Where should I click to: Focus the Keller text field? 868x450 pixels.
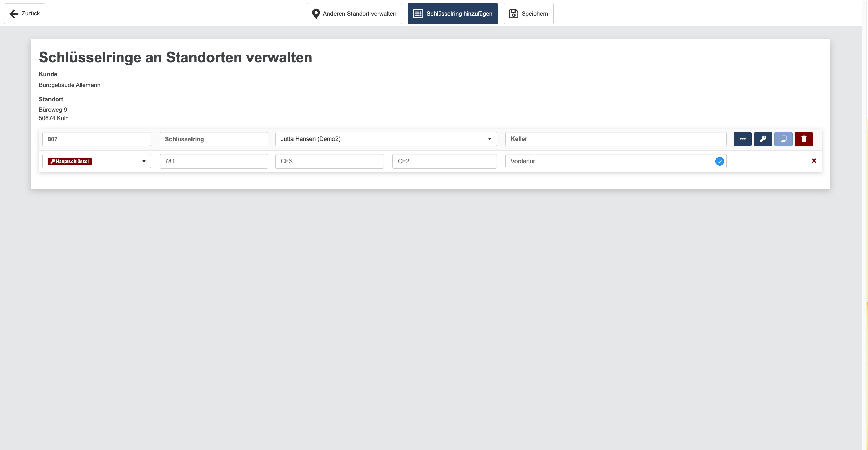[615, 139]
